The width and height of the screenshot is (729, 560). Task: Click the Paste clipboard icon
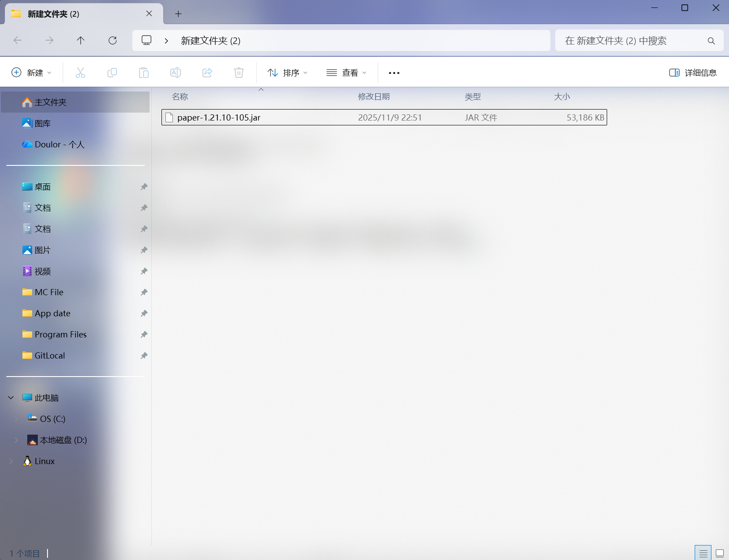point(144,73)
